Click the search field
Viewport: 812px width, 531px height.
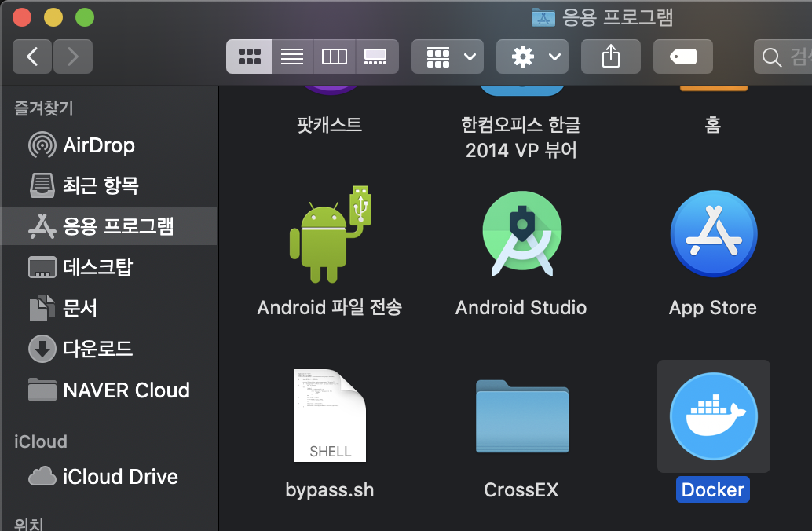click(783, 57)
